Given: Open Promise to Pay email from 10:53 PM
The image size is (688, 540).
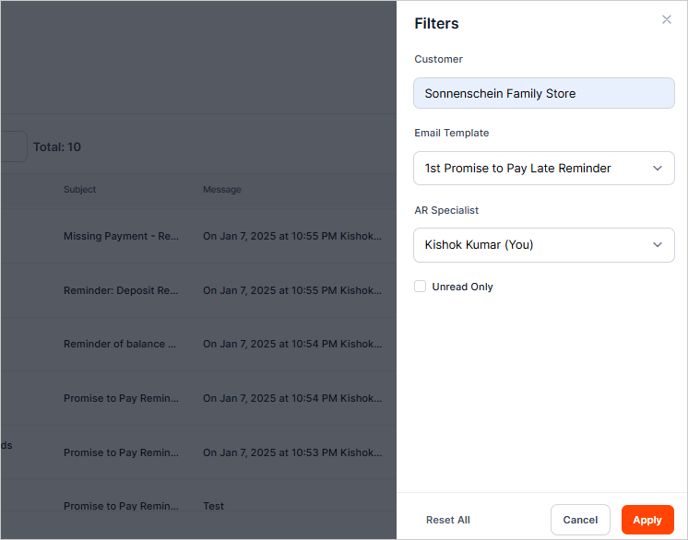Looking at the screenshot, I should (x=121, y=452).
